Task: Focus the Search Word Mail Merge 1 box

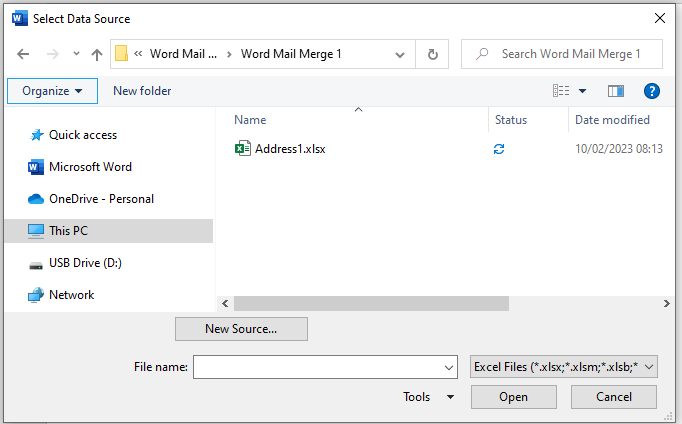Action: coord(562,54)
